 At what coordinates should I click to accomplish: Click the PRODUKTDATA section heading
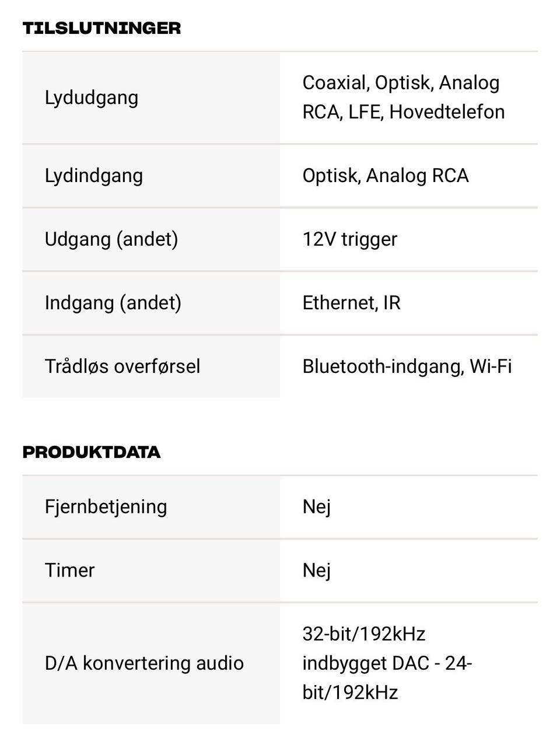(x=92, y=452)
